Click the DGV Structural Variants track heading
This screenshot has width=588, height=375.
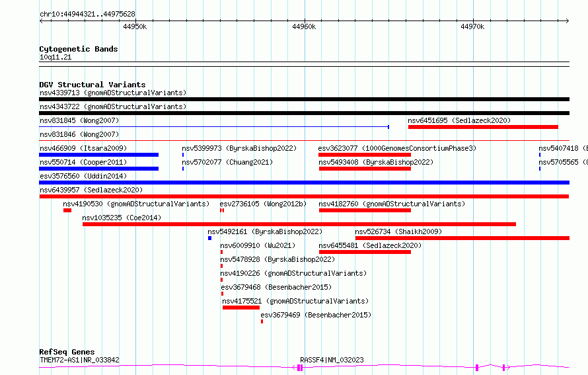(92, 85)
